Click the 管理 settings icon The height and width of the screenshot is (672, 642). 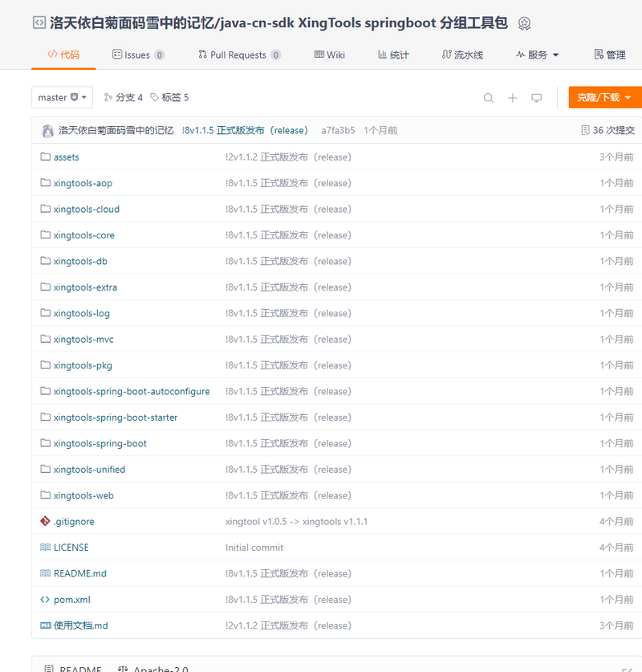[x=599, y=54]
